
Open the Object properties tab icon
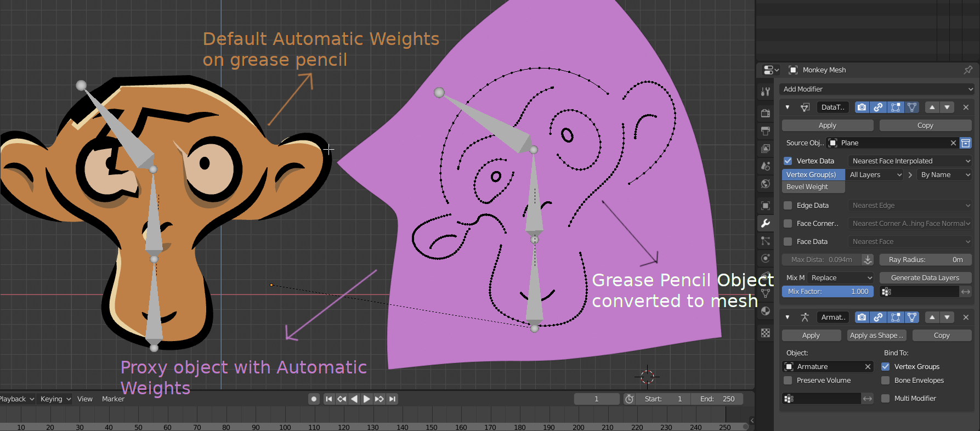pos(766,206)
